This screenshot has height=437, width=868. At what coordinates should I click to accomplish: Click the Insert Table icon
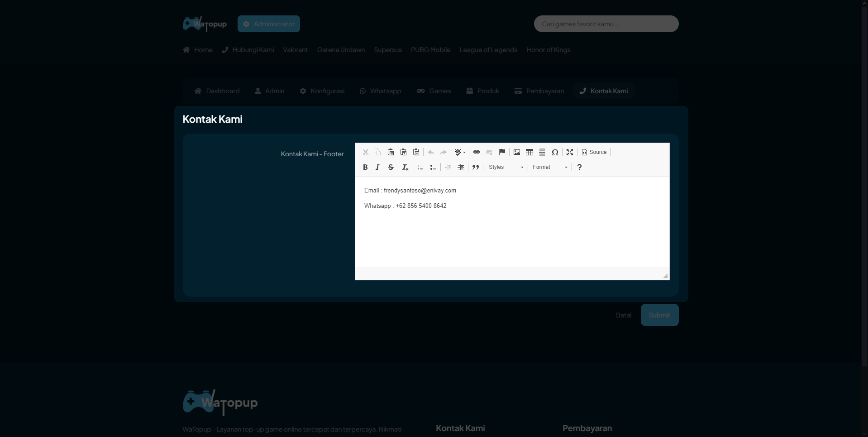[x=529, y=152]
